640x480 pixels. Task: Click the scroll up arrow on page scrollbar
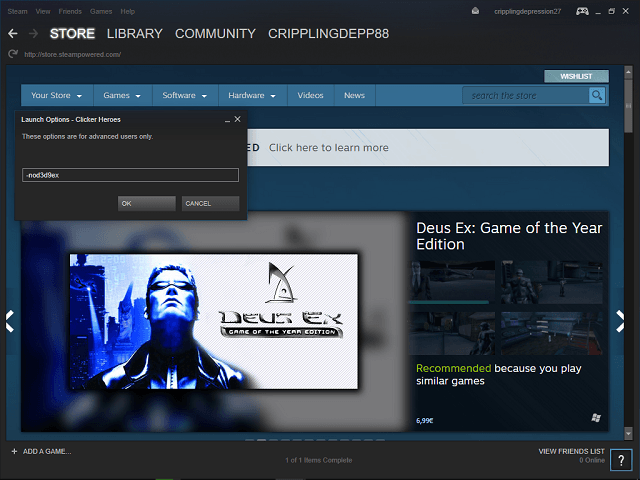pos(628,72)
